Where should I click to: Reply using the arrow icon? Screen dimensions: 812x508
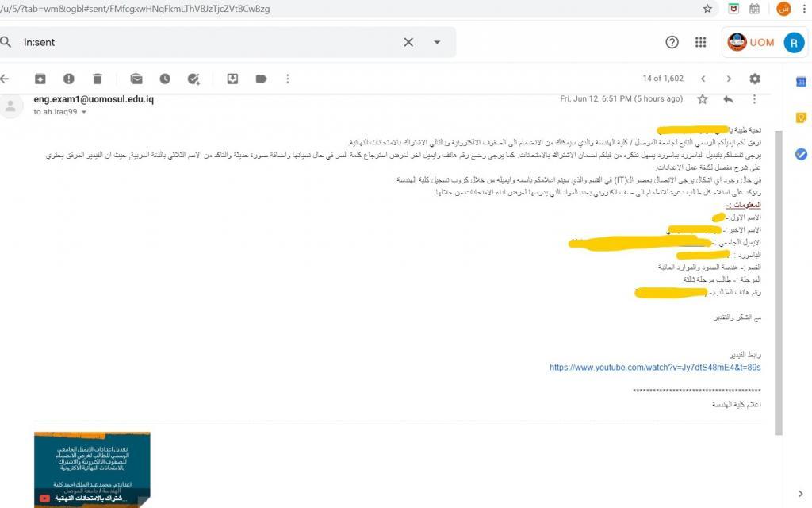pos(728,99)
